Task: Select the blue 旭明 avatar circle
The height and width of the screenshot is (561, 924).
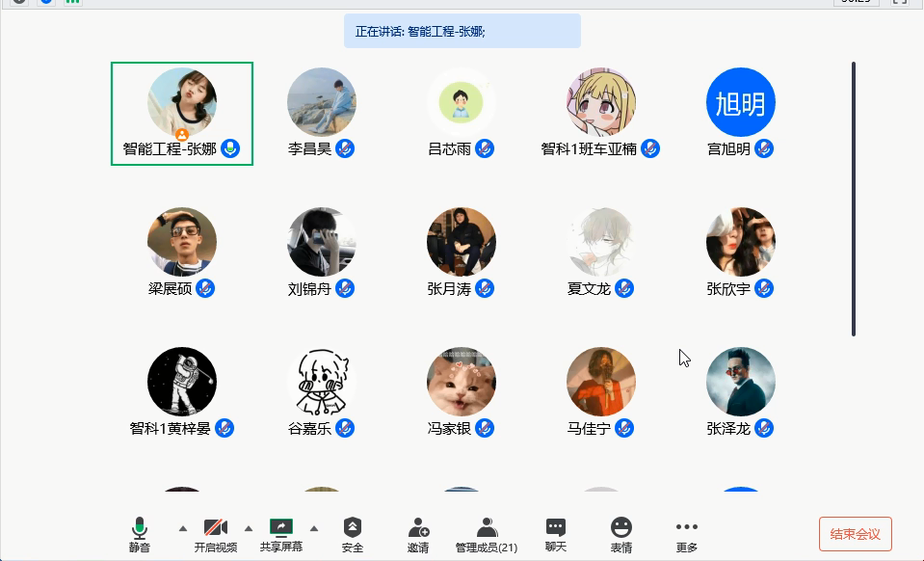Action: click(x=741, y=102)
